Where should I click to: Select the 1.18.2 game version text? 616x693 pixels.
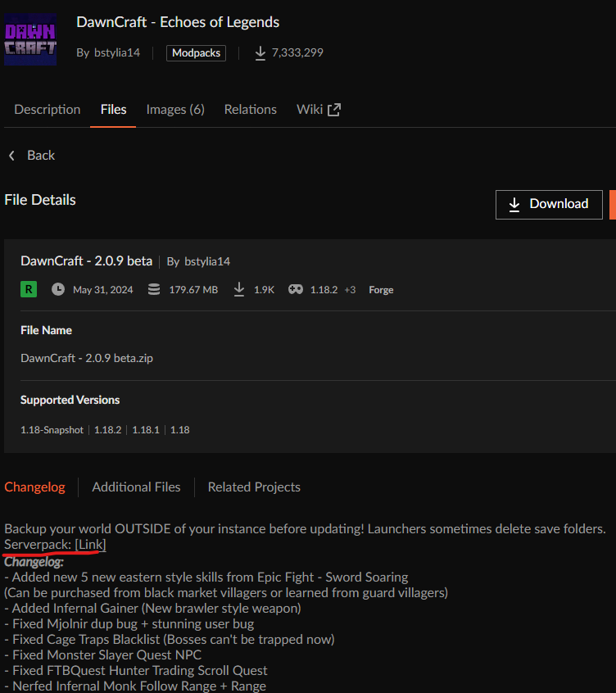(x=324, y=290)
